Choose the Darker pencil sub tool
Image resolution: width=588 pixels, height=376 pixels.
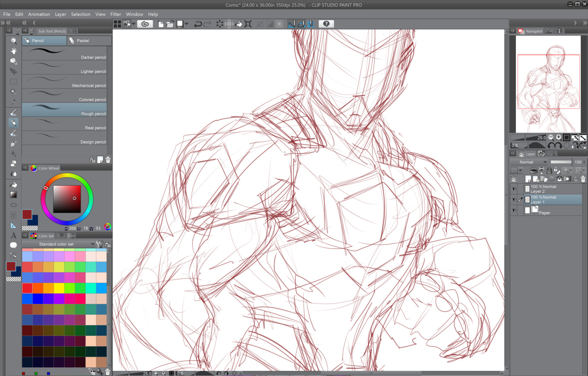[x=64, y=54]
